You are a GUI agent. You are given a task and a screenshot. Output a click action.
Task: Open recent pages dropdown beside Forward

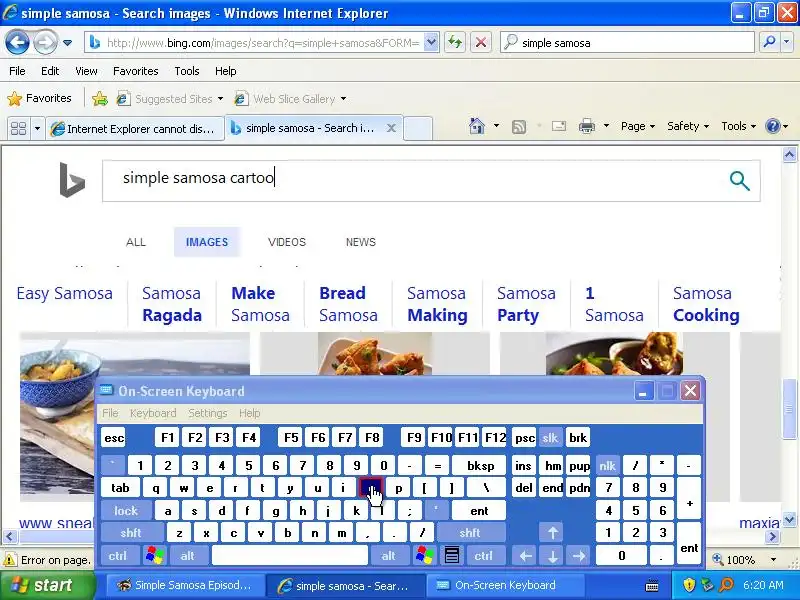(x=67, y=43)
